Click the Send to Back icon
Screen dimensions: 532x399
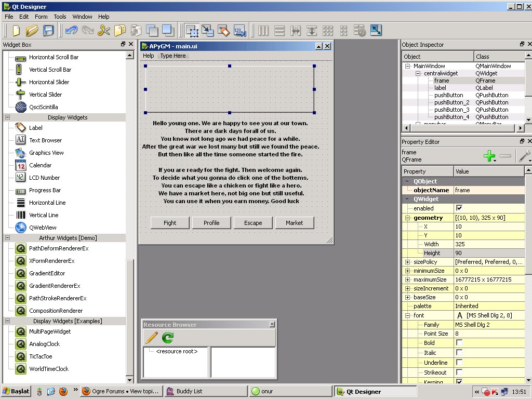[152, 31]
